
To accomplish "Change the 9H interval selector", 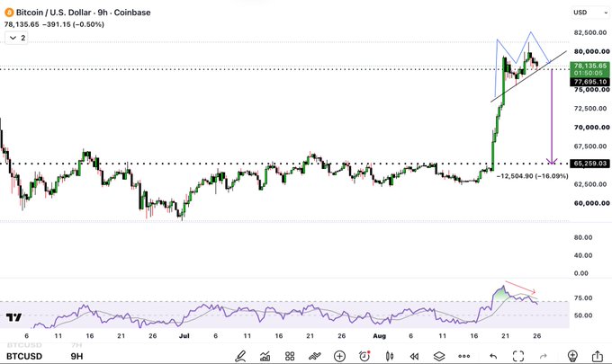I will tap(76, 356).
